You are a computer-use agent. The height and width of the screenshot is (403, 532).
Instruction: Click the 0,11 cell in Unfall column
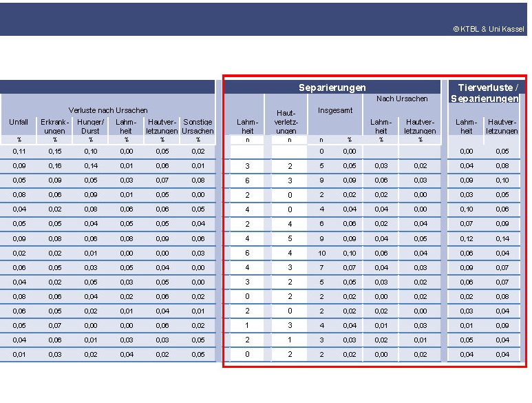coord(19,151)
